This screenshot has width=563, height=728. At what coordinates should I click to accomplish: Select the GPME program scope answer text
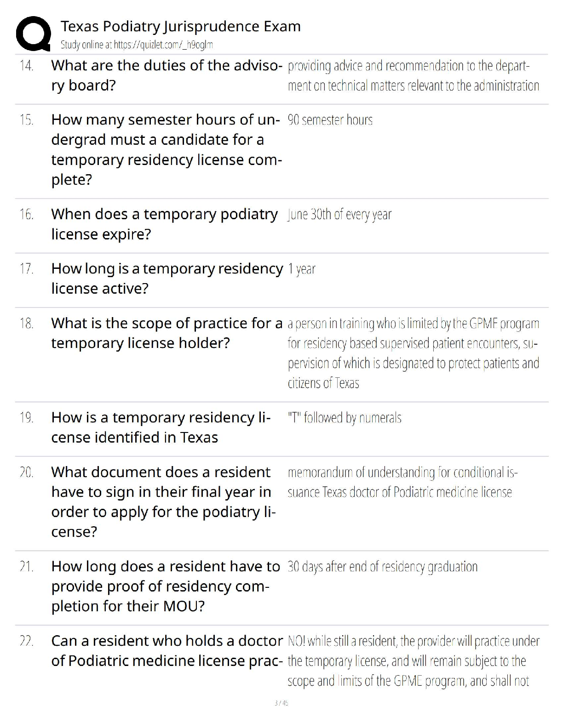[414, 353]
